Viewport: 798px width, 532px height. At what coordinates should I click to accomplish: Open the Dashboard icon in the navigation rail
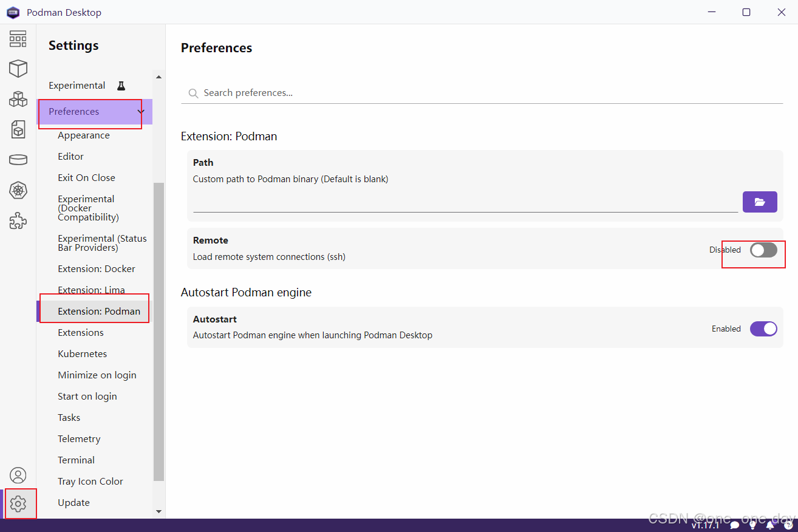18,38
